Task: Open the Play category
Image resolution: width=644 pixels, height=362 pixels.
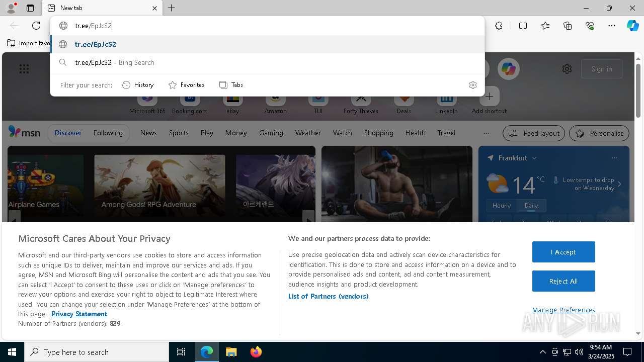Action: click(x=207, y=133)
